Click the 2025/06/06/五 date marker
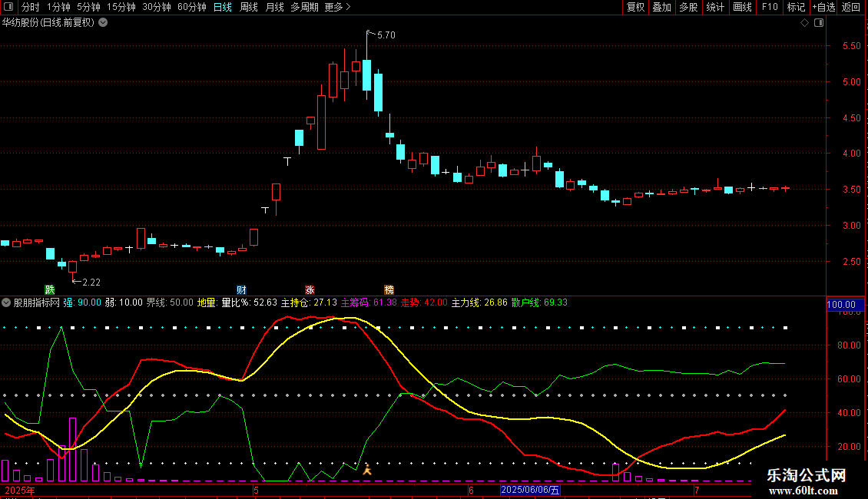868x499 pixels. (x=530, y=490)
